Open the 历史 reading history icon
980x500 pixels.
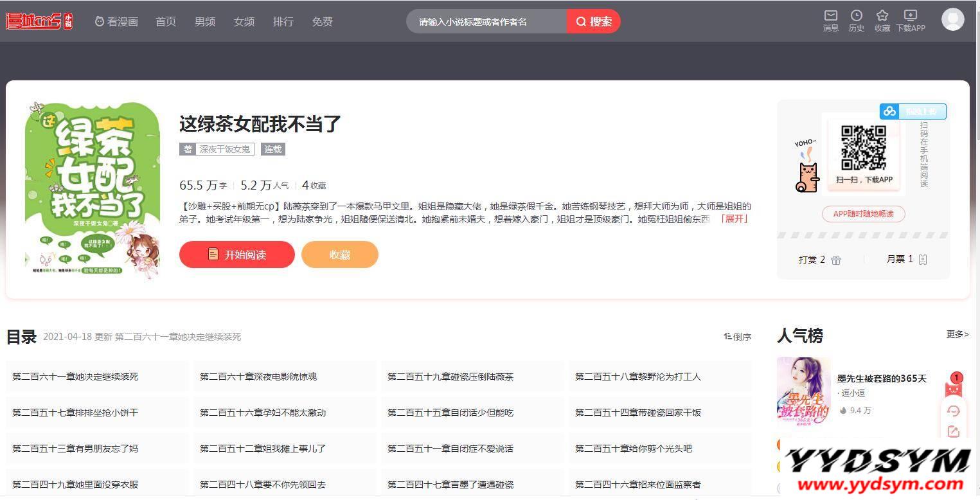tap(856, 16)
